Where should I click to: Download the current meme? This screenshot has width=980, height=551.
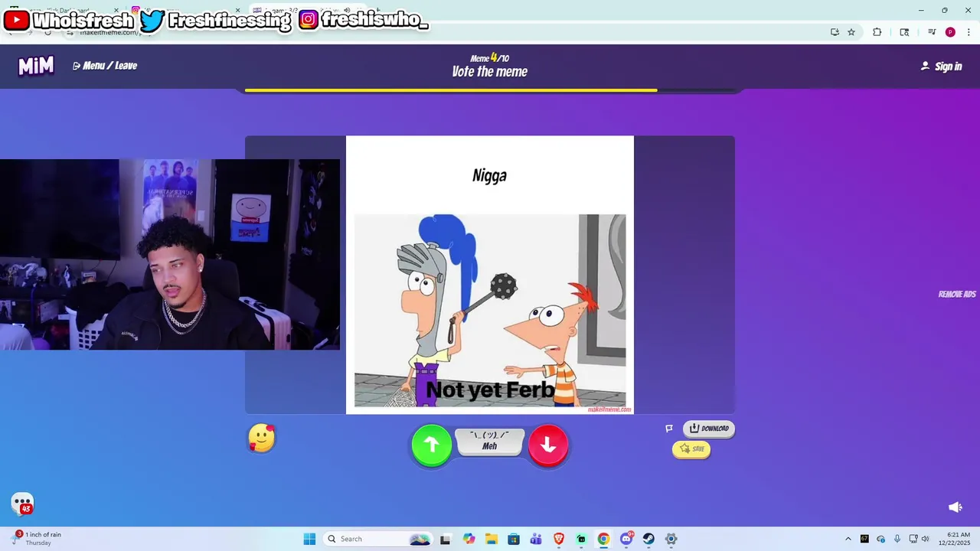pos(709,429)
